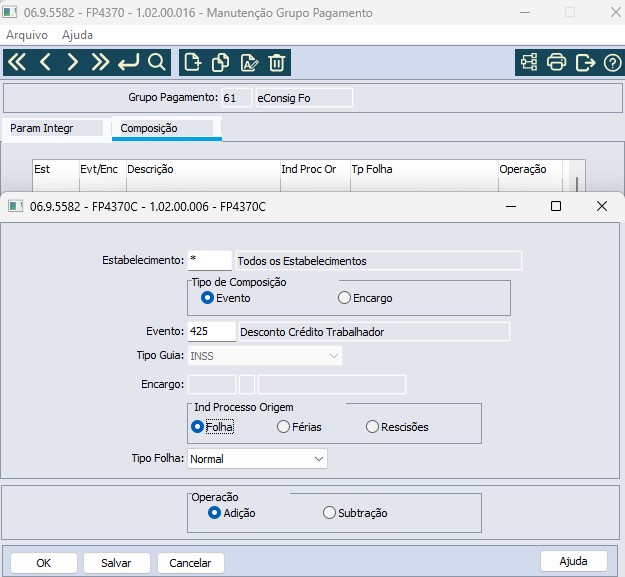Go to previous record arrow
625x577 pixels.
[45, 62]
